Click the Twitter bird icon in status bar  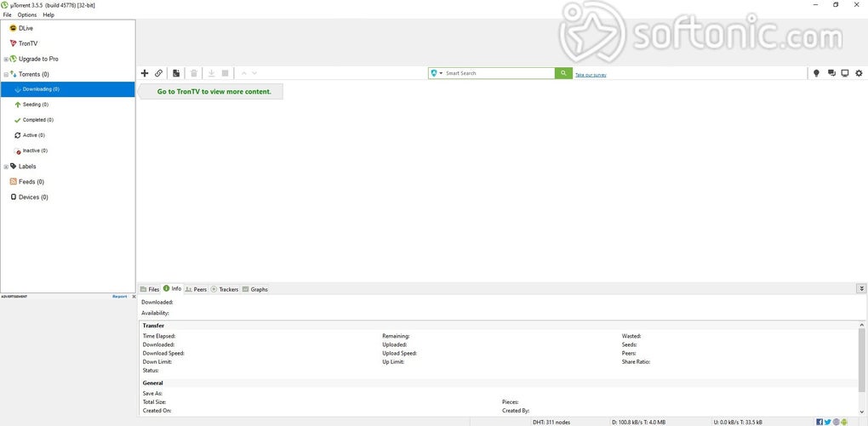pyautogui.click(x=828, y=422)
